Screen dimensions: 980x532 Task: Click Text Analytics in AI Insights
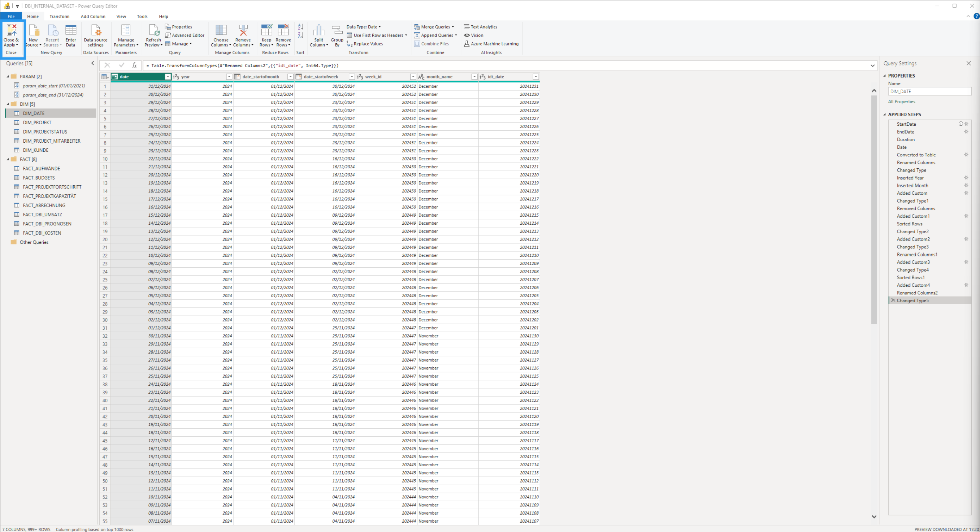481,27
